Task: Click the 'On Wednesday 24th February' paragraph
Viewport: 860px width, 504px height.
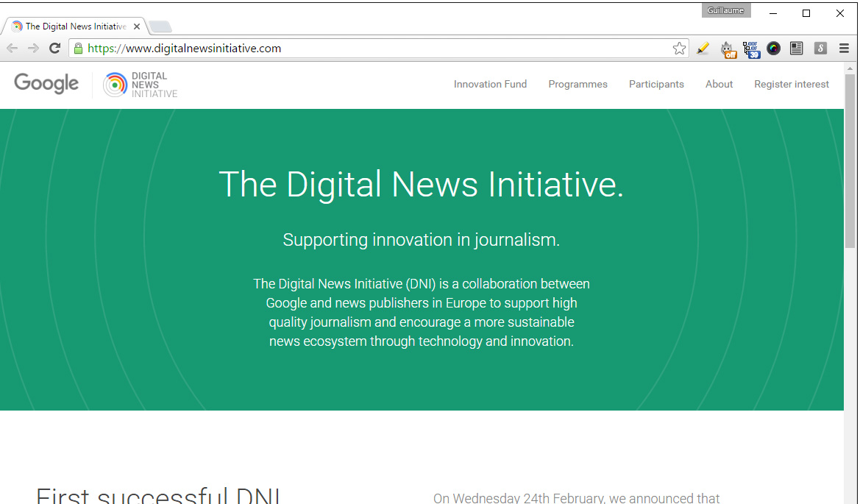Action: (x=576, y=497)
